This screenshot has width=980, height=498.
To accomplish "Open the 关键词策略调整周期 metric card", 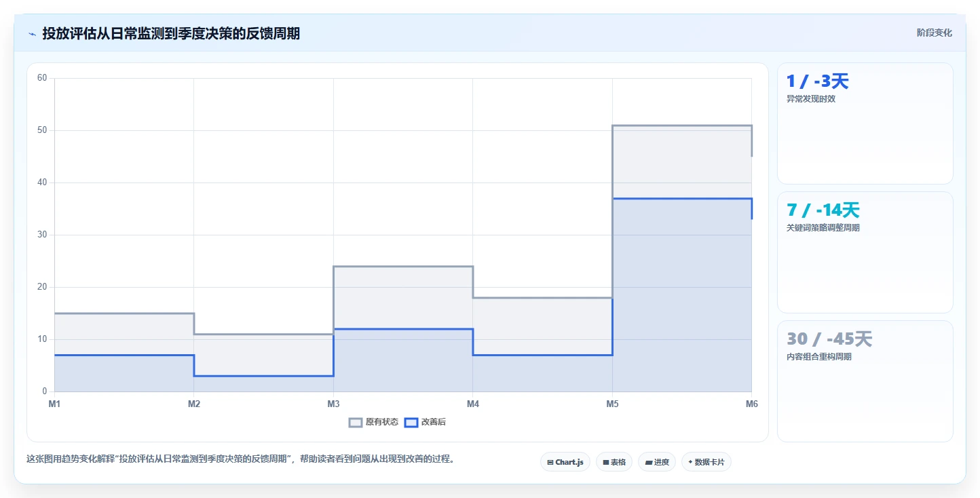I will [x=865, y=252].
